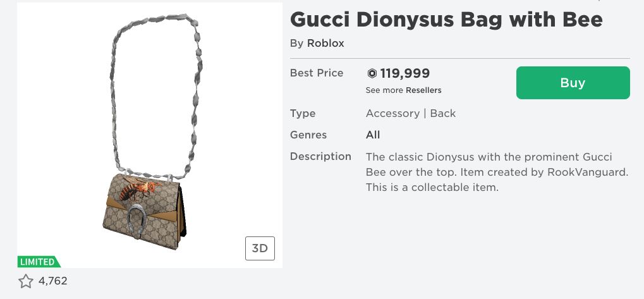
Task: Click the Accessory type text
Action: [392, 114]
